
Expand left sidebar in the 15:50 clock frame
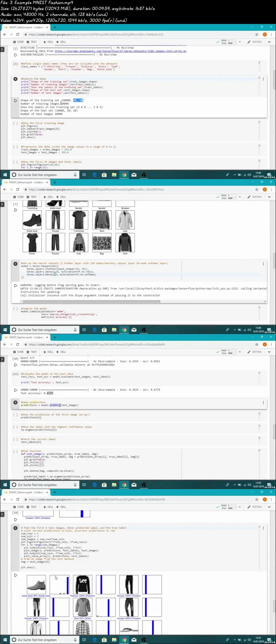tap(2, 359)
